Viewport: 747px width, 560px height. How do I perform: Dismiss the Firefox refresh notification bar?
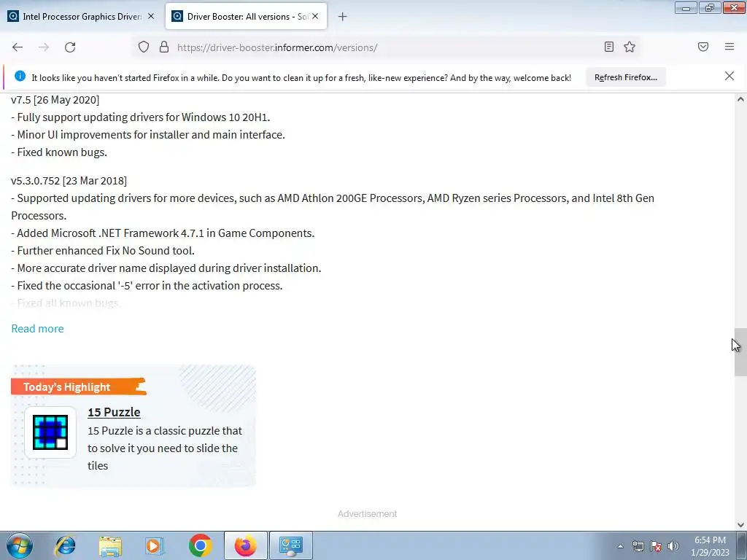click(729, 76)
